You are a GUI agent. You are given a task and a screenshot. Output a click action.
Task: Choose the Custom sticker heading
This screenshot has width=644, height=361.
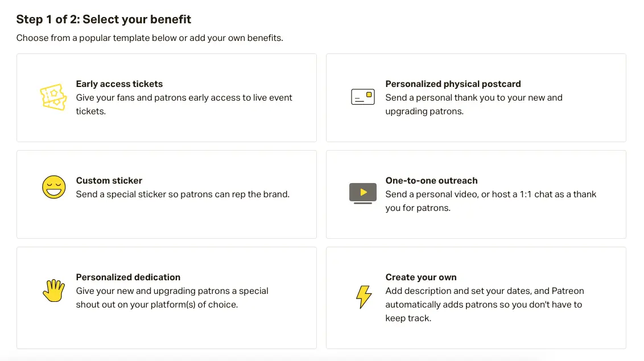(x=109, y=181)
